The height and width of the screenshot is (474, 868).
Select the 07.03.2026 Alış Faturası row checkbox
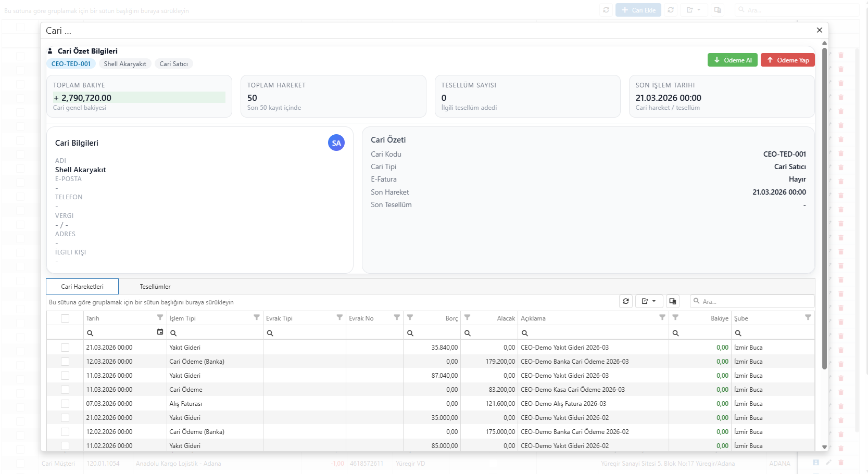[x=65, y=404]
